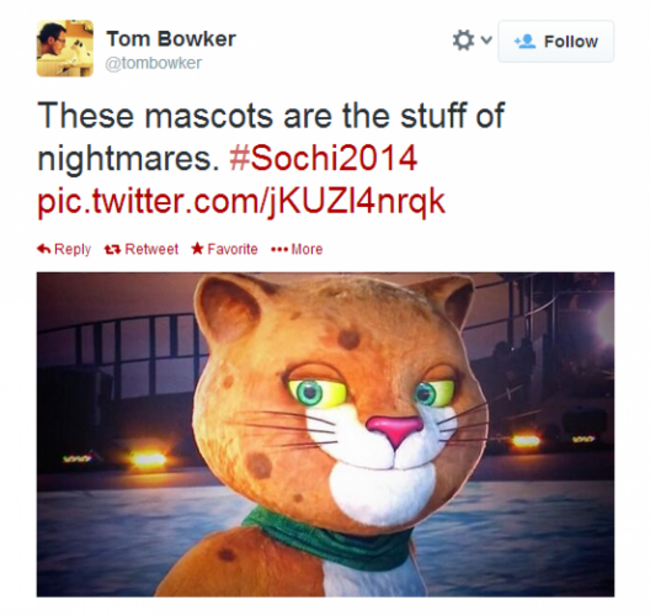This screenshot has width=650, height=616.
Task: Click the Favorite star icon
Action: 198,249
